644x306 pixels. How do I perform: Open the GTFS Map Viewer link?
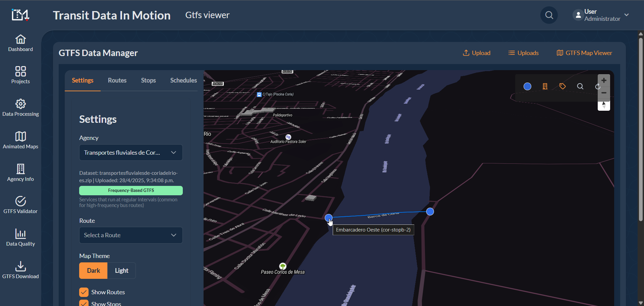[584, 53]
